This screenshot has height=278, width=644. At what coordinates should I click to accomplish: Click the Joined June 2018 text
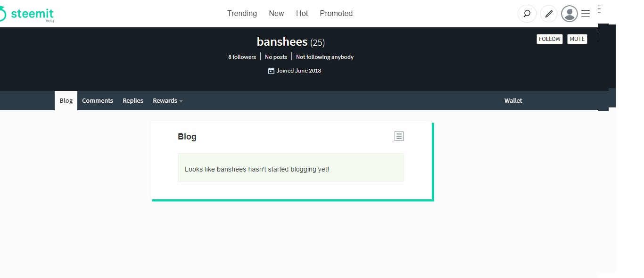click(x=299, y=71)
